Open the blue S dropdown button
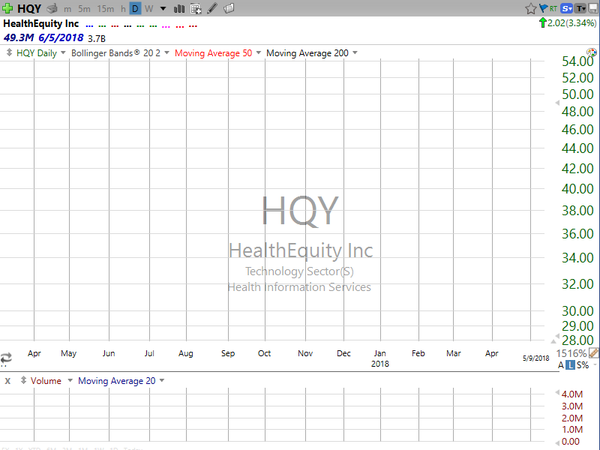This screenshot has width=600, height=450. 567,8
